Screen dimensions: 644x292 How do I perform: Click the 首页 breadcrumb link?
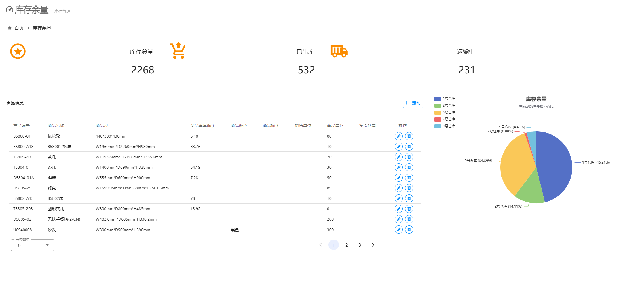tap(19, 28)
